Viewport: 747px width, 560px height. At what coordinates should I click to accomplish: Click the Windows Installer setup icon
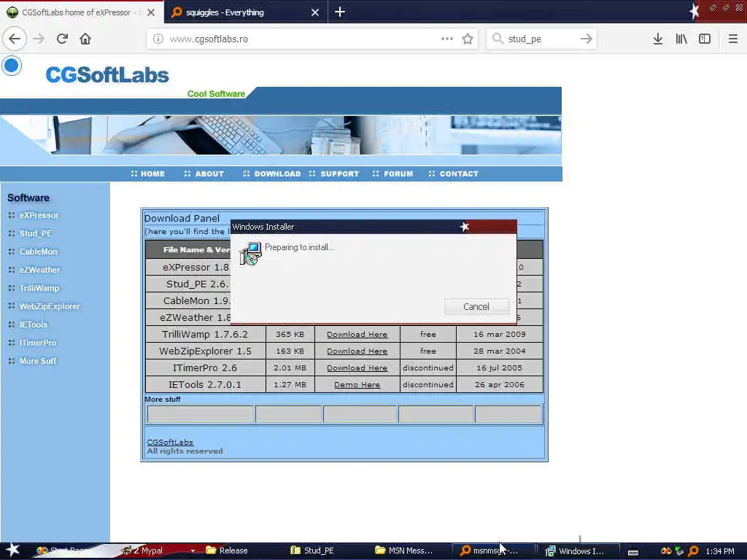pos(251,253)
